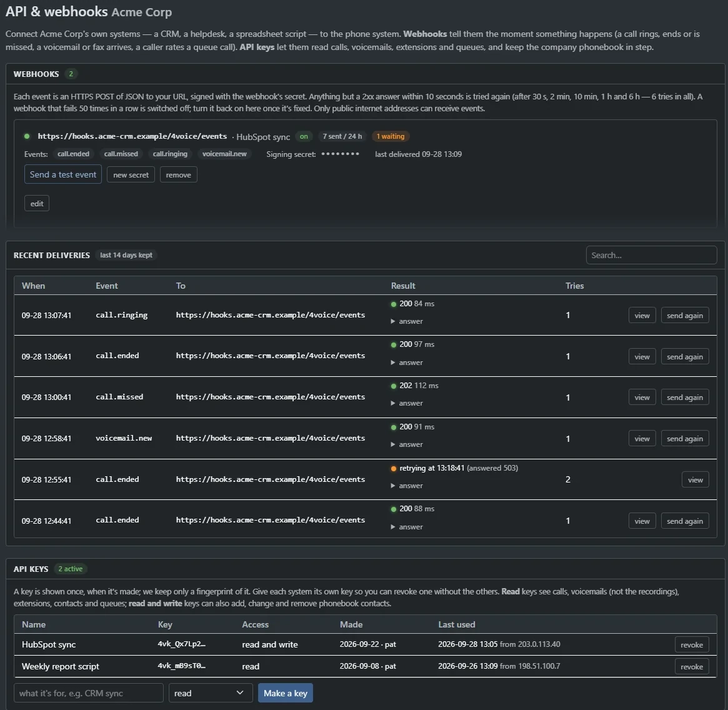Click the Result column header
Image resolution: width=728 pixels, height=710 pixels.
point(403,286)
